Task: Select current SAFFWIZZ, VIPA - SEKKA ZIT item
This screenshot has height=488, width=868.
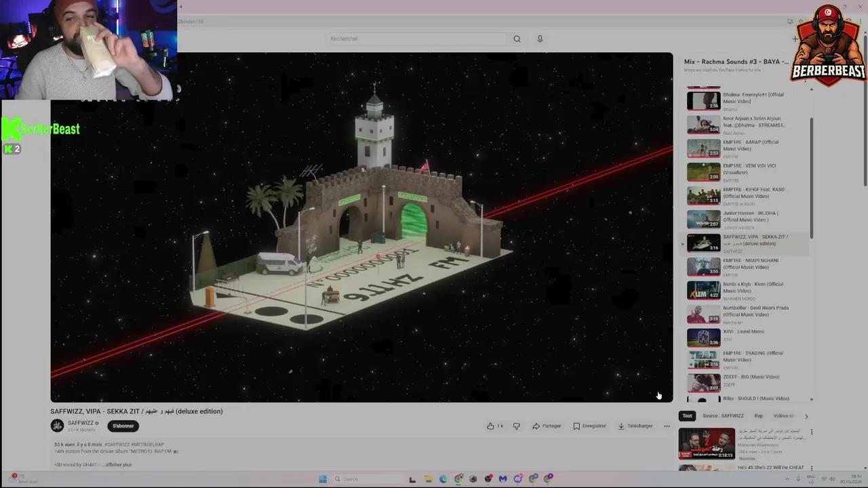Action: tap(746, 243)
